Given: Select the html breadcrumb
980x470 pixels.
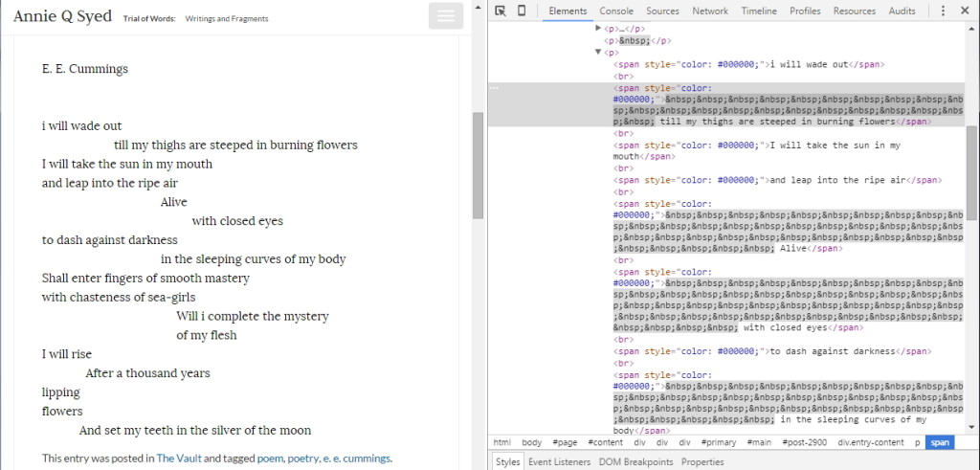Looking at the screenshot, I should pos(501,442).
